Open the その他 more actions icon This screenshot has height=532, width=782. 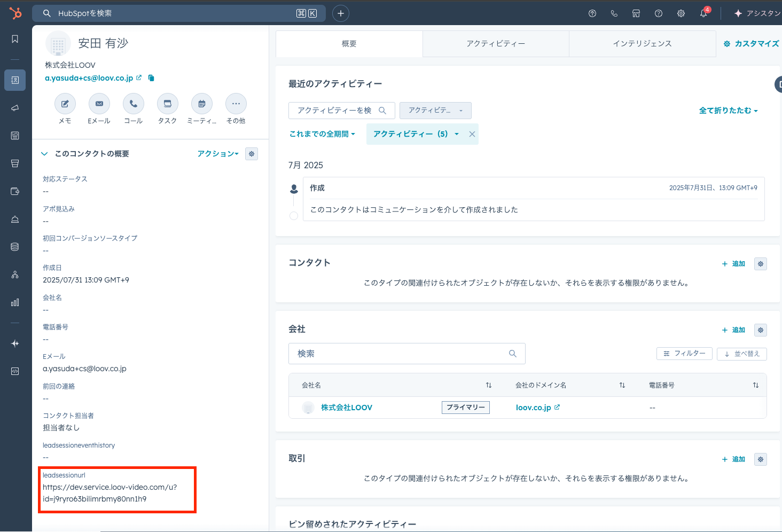[236, 104]
